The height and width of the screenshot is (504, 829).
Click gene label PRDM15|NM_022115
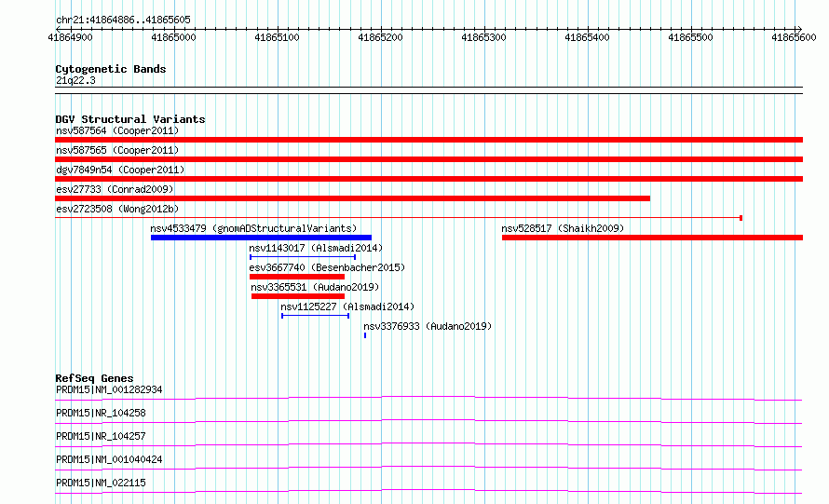tap(101, 483)
